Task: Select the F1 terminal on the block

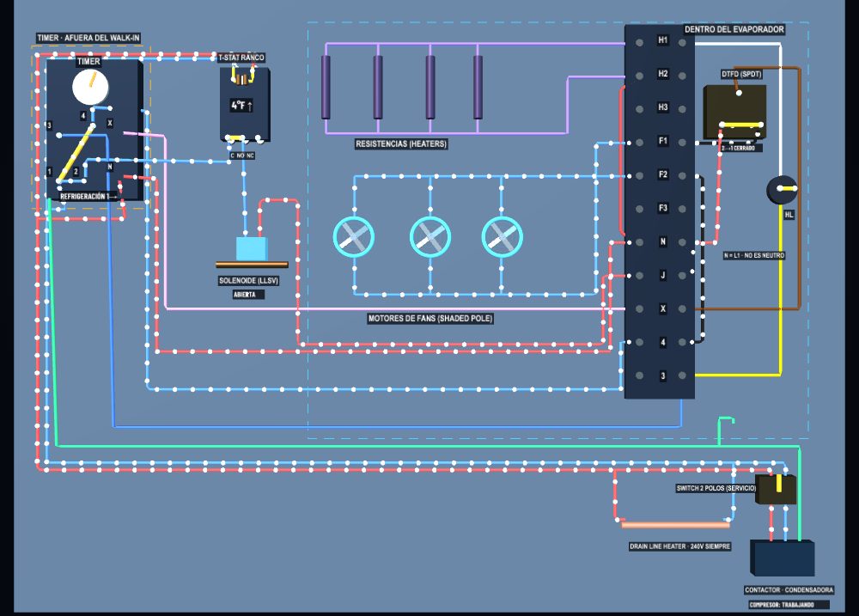Action: pos(662,141)
